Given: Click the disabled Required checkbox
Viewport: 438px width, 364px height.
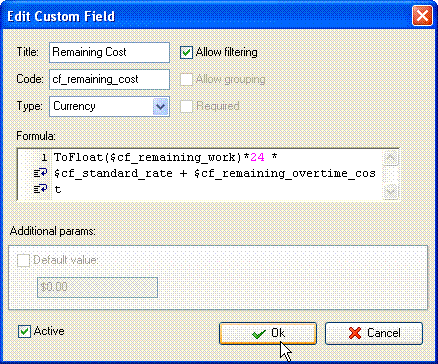Looking at the screenshot, I should tap(186, 107).
